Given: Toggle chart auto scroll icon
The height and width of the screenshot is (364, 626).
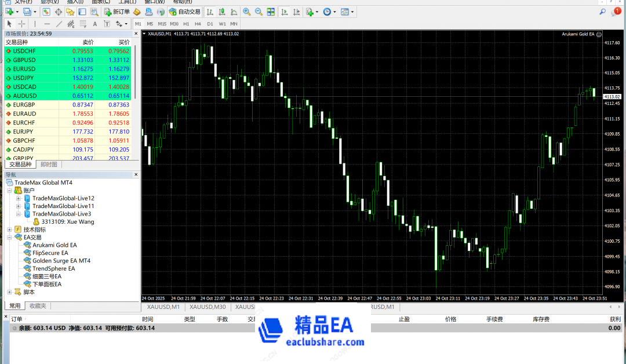Looking at the screenshot, I should coord(284,12).
